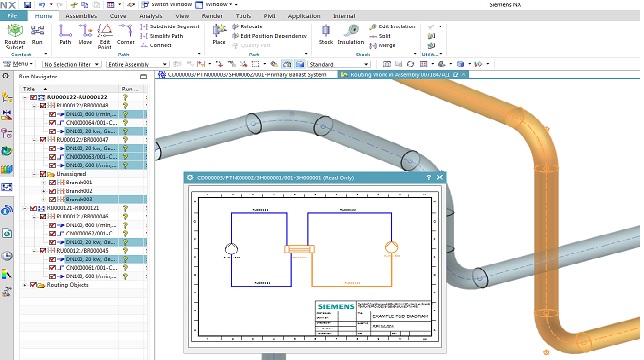644x360 pixels.
Task: Toggle the Routing Objects checkbox
Action: pyautogui.click(x=33, y=284)
